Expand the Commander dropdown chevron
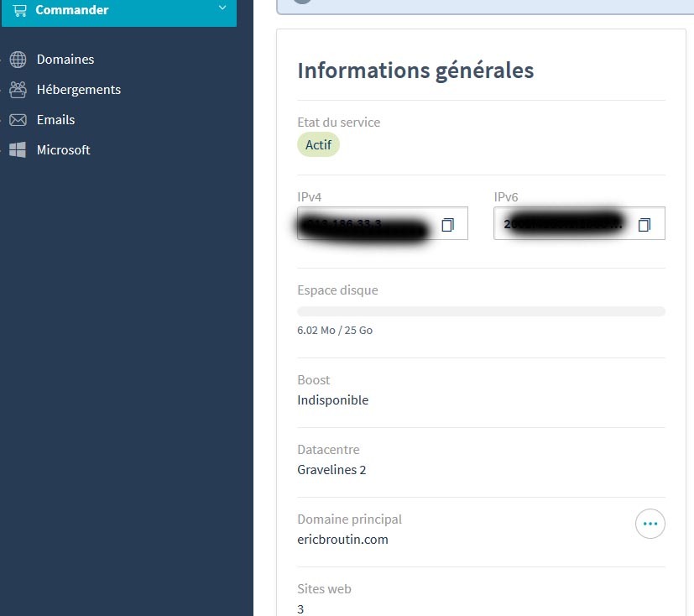The width and height of the screenshot is (694, 616). tap(222, 8)
